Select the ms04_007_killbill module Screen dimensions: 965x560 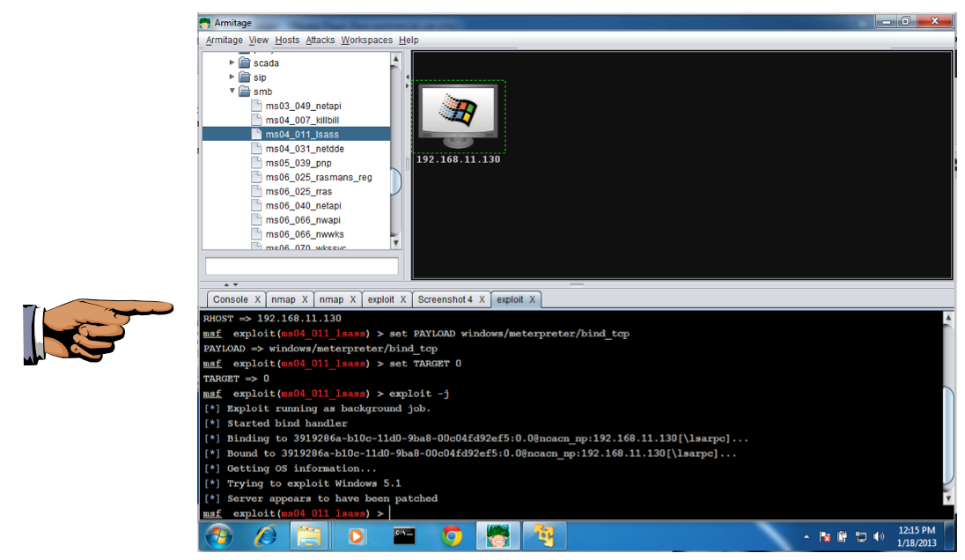point(302,120)
